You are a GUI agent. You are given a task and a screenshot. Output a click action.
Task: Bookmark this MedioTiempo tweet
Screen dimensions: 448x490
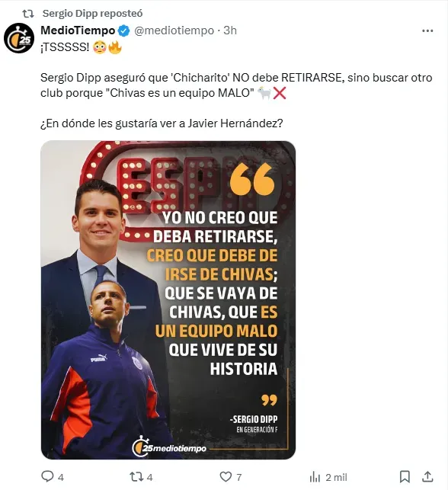click(x=405, y=476)
